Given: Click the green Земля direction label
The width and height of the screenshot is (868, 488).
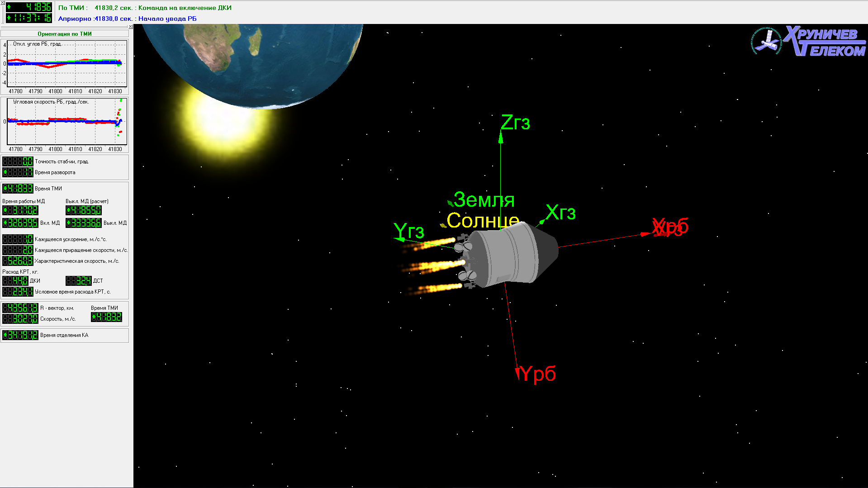Looking at the screenshot, I should 484,200.
